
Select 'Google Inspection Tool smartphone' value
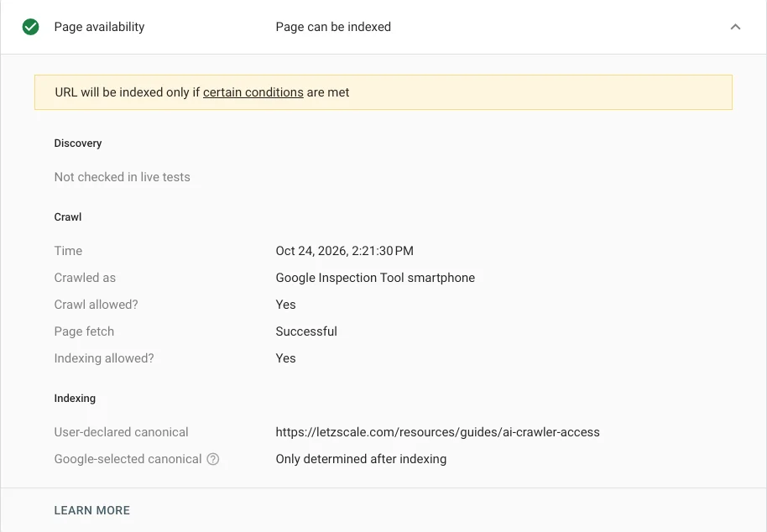[x=375, y=278]
